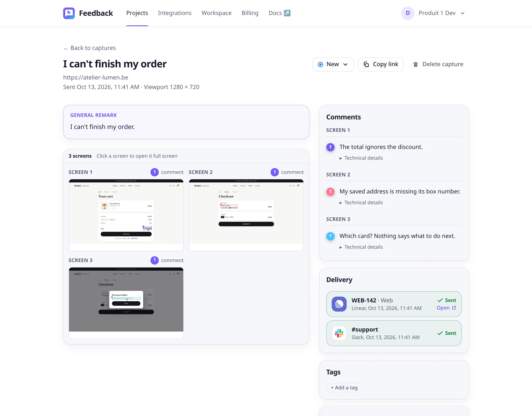Select comment 'Which card? Nothing says what to do next.'
Viewport: 532px width, 416px height.
tap(397, 236)
